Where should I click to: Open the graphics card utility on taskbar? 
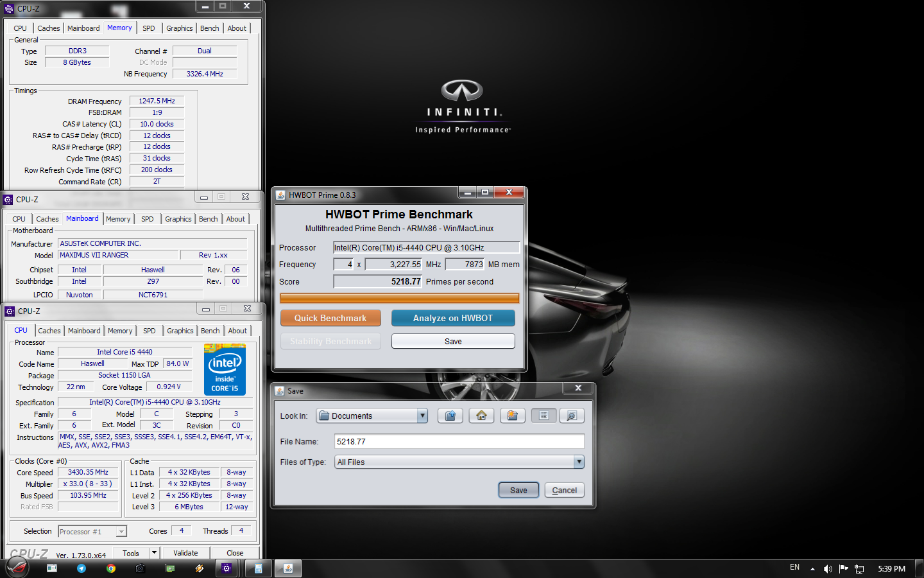170,568
